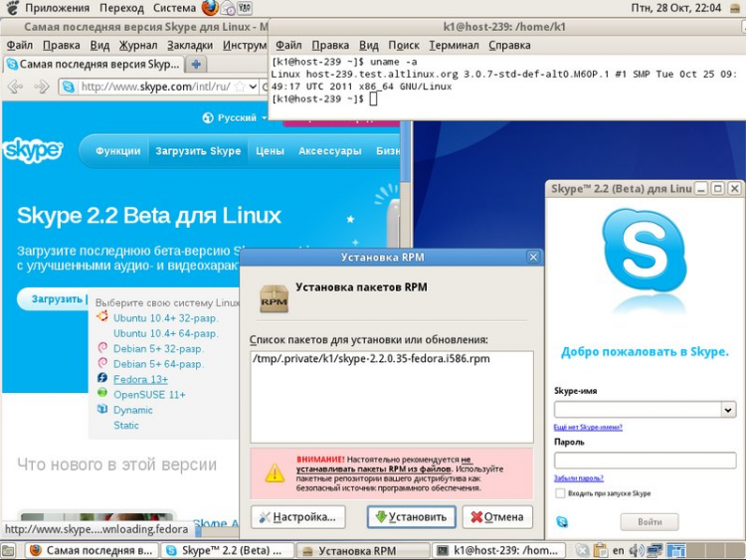Open the Приложения panel menu
Image resolution: width=746 pixels, height=560 pixels.
click(x=57, y=8)
